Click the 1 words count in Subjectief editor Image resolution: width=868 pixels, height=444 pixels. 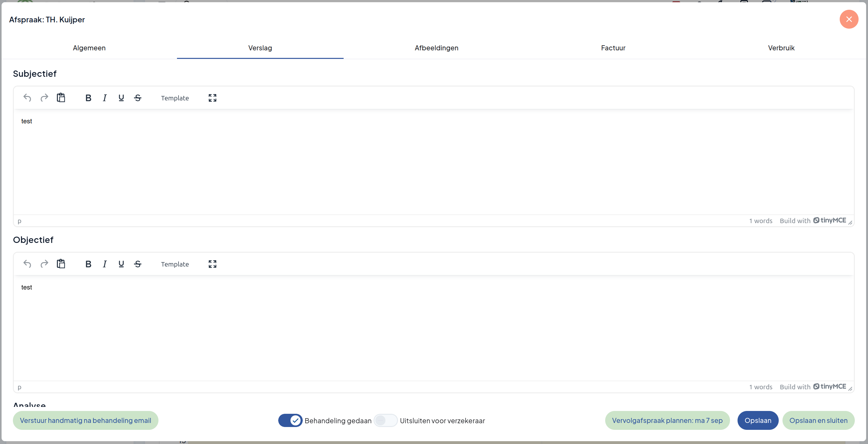760,221
